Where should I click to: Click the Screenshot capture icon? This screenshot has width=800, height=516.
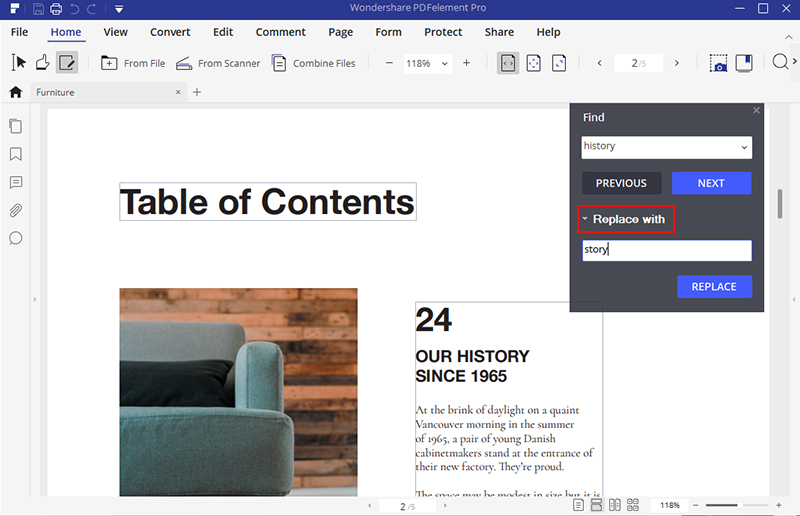tap(718, 63)
